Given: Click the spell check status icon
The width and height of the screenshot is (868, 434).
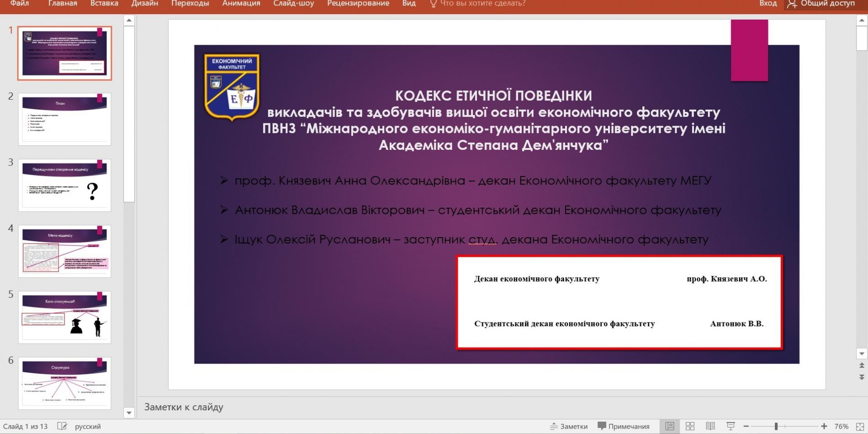Looking at the screenshot, I should (x=62, y=426).
